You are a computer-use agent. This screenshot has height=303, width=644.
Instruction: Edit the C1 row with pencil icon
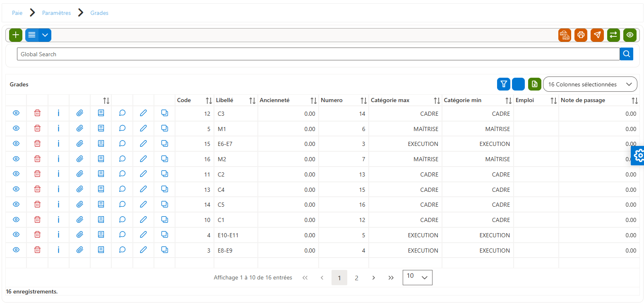143,219
